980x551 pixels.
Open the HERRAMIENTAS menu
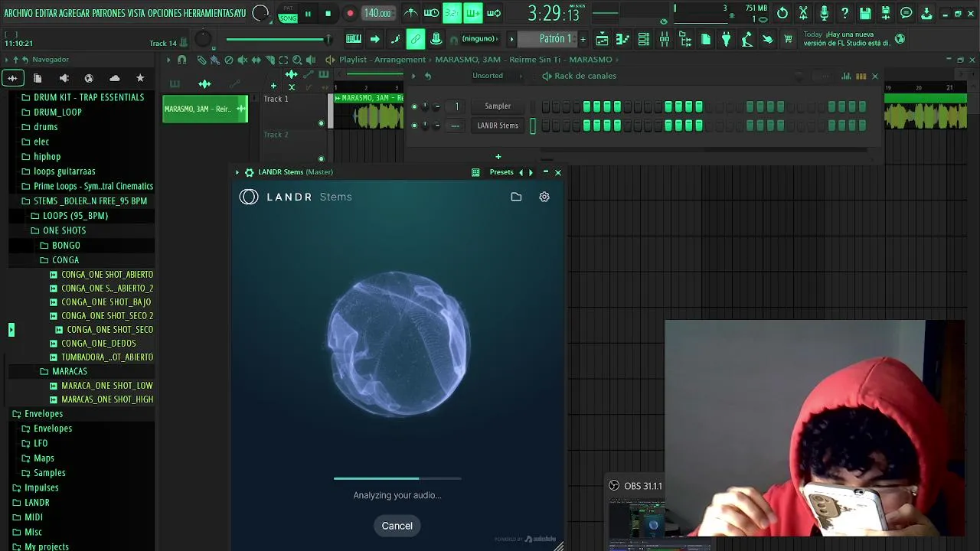209,13
